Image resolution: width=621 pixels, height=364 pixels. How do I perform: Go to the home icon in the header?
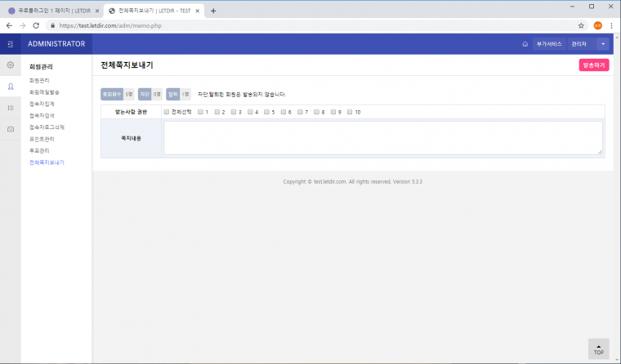525,44
